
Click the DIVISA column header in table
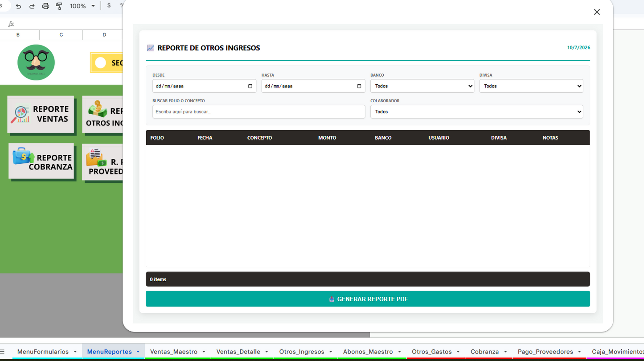499,138
